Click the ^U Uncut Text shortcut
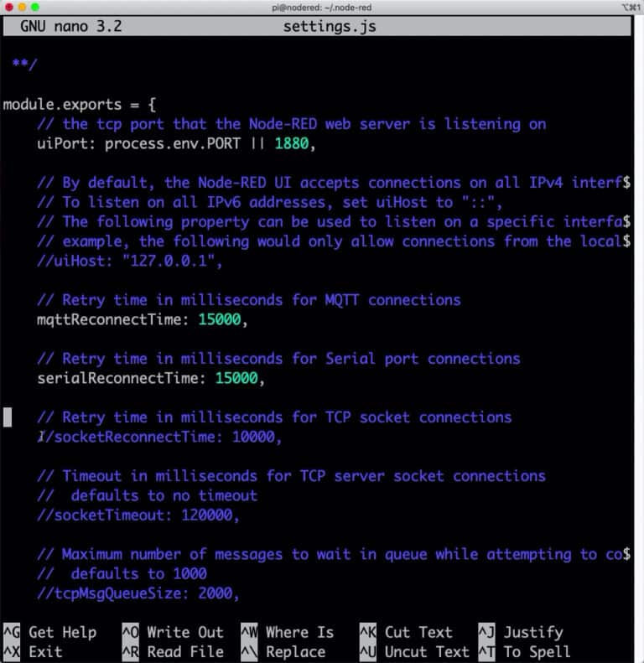Viewport: 644px width, 663px height. click(x=415, y=651)
